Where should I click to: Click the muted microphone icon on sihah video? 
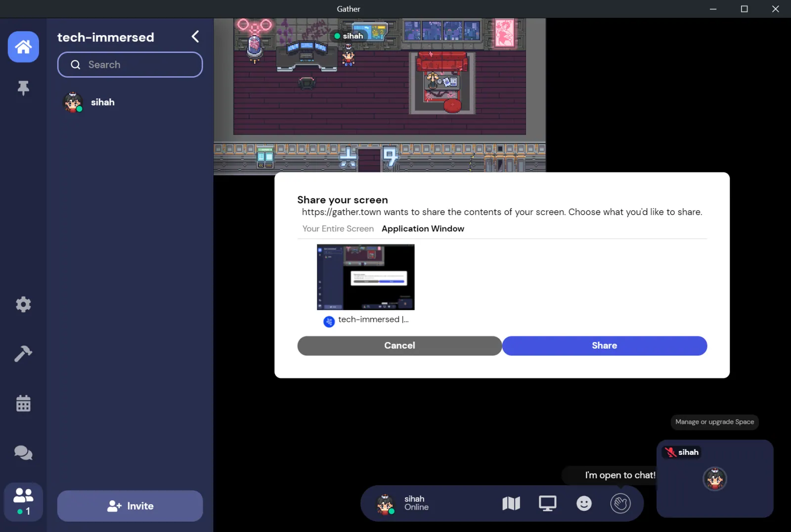[670, 452]
